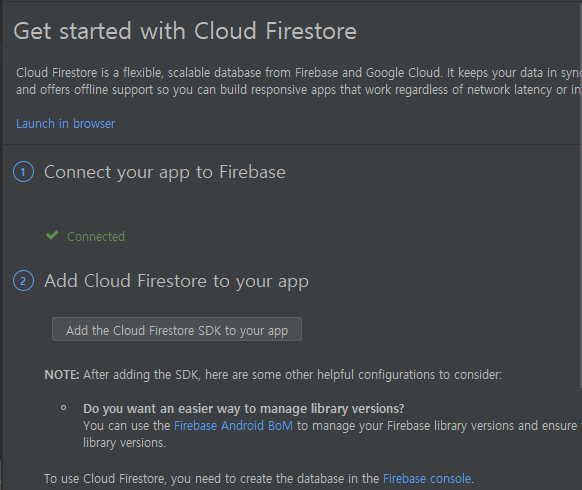Click the step 1 circled number icon
Viewport: 582px width, 490px height.
pos(23,172)
